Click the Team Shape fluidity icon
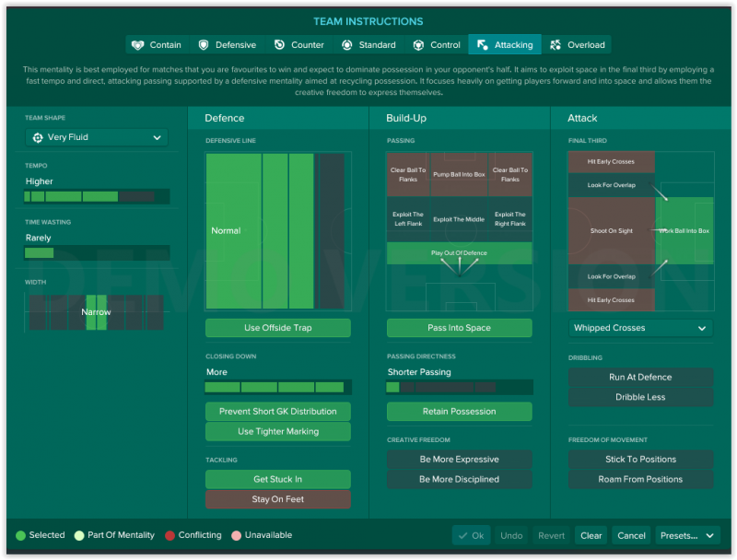This screenshot has width=737, height=560. pyautogui.click(x=38, y=137)
